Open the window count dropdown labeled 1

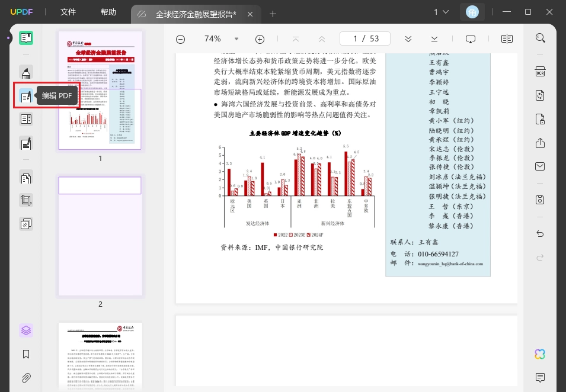[x=441, y=12]
